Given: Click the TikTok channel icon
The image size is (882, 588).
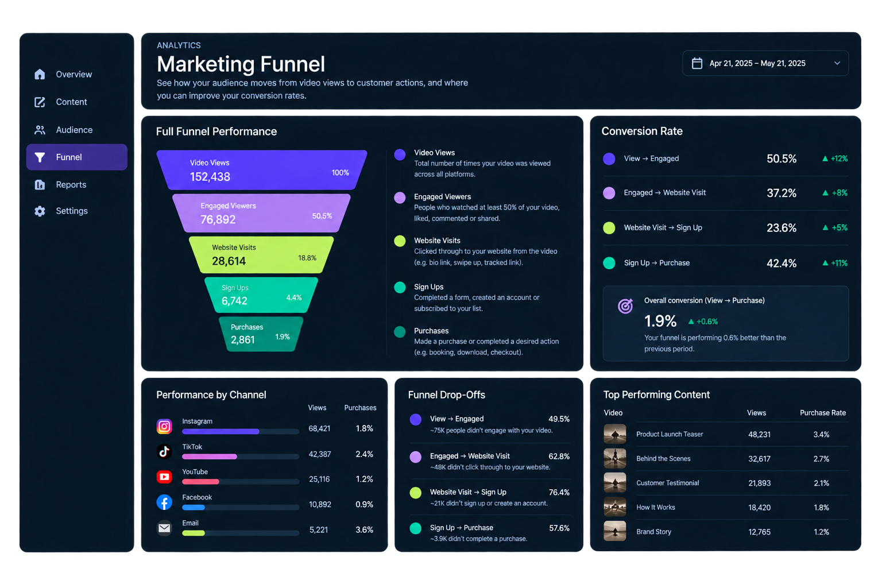Looking at the screenshot, I should 164,452.
